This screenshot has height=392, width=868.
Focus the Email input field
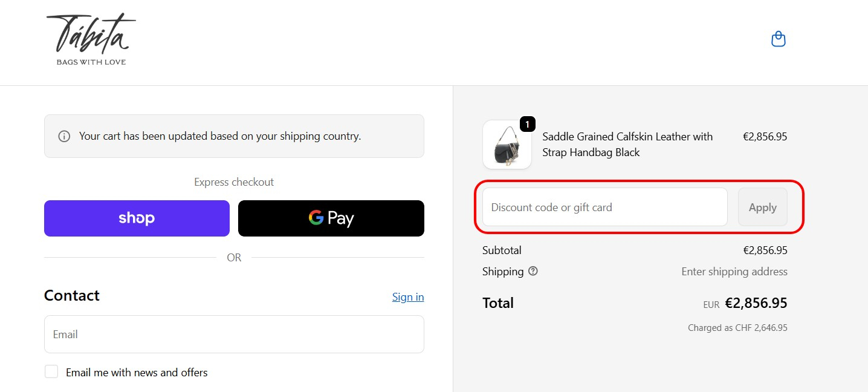coord(234,334)
